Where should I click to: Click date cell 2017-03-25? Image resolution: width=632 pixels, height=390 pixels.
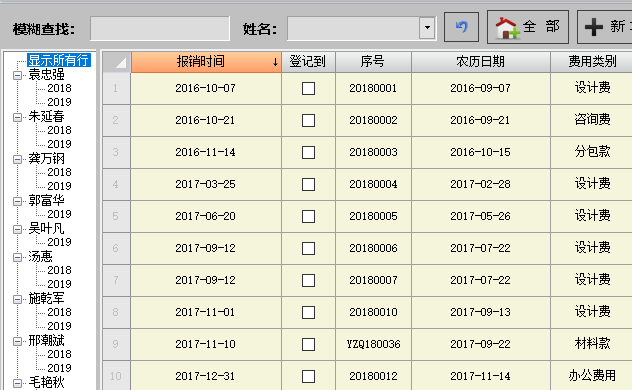pyautogui.click(x=206, y=184)
